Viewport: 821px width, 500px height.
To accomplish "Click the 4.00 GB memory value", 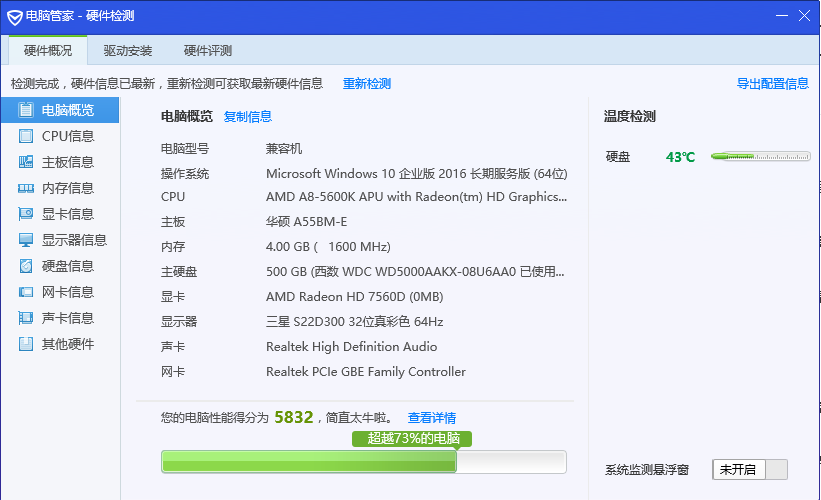I will (328, 247).
